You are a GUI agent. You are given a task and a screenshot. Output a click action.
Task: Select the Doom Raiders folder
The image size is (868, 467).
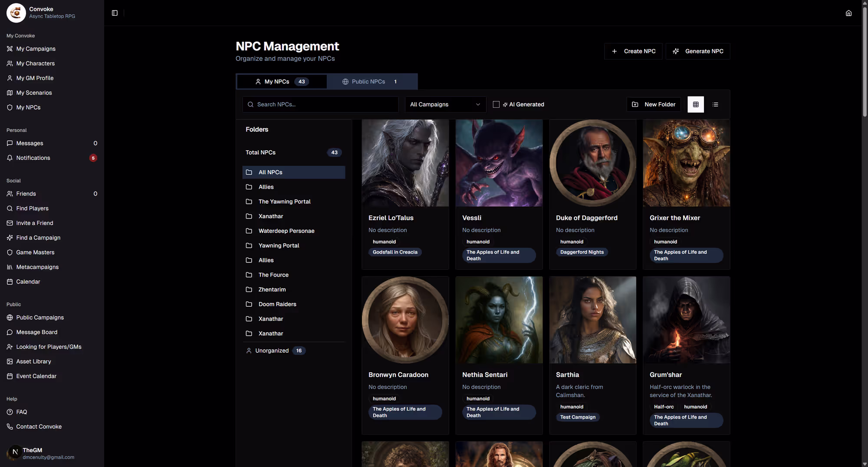pos(294,305)
